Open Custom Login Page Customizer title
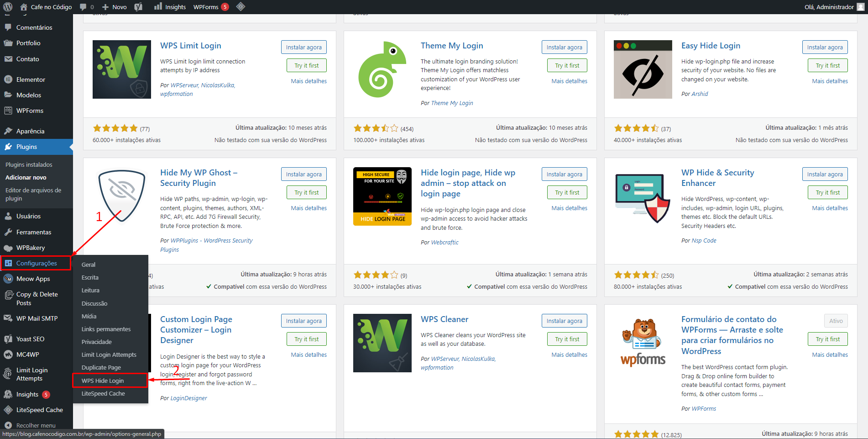 tap(196, 330)
